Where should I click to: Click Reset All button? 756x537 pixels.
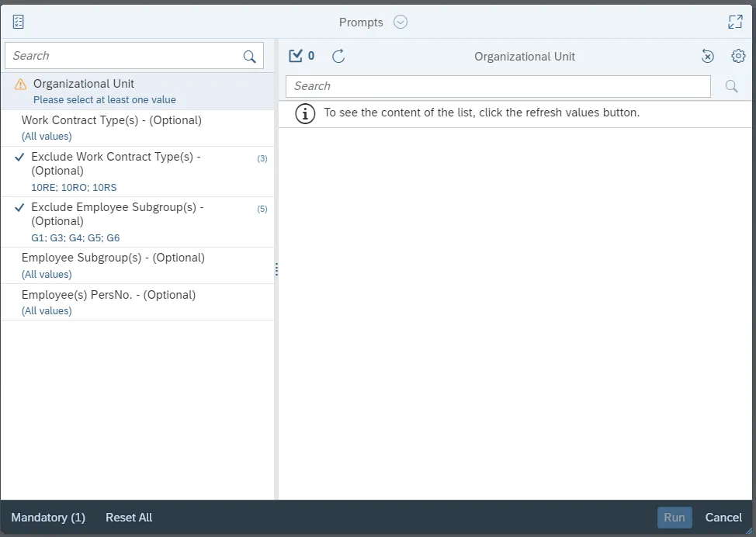tap(129, 518)
